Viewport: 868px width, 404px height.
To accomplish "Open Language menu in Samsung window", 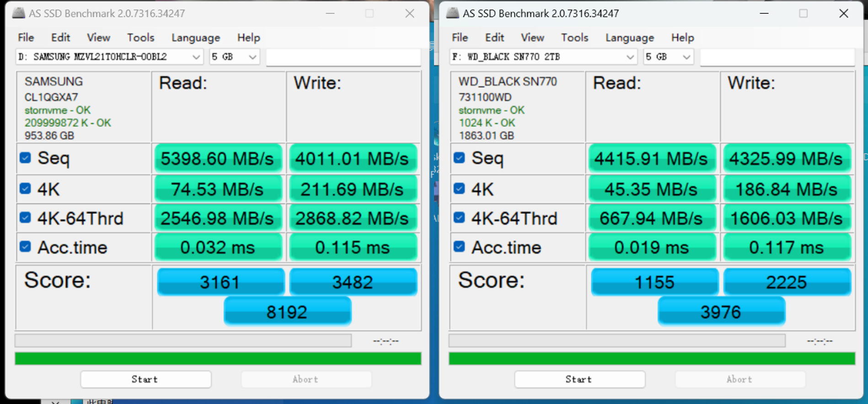I will tap(196, 38).
